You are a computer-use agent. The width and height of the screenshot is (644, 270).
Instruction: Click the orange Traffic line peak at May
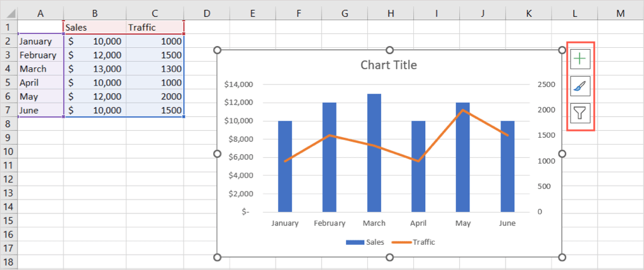click(463, 110)
